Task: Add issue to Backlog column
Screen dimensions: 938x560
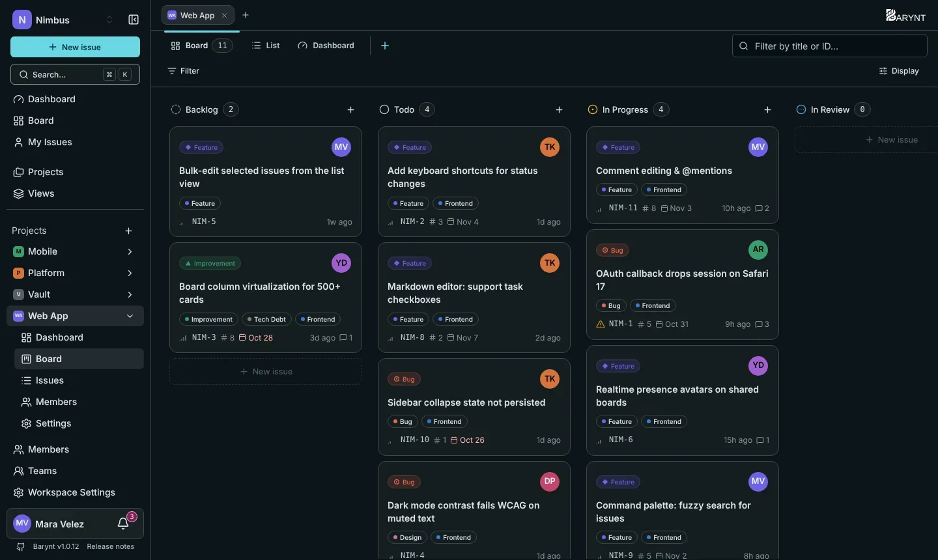Action: [350, 109]
